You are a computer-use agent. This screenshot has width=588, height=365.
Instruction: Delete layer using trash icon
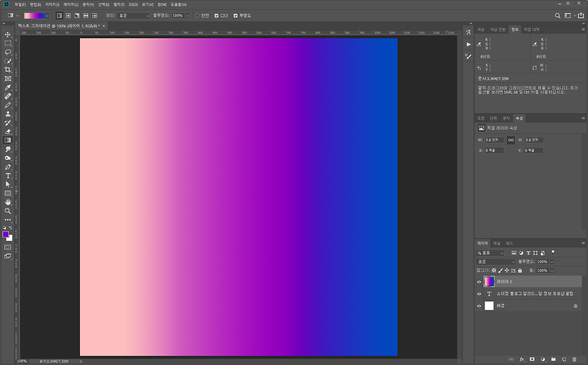coord(574,359)
